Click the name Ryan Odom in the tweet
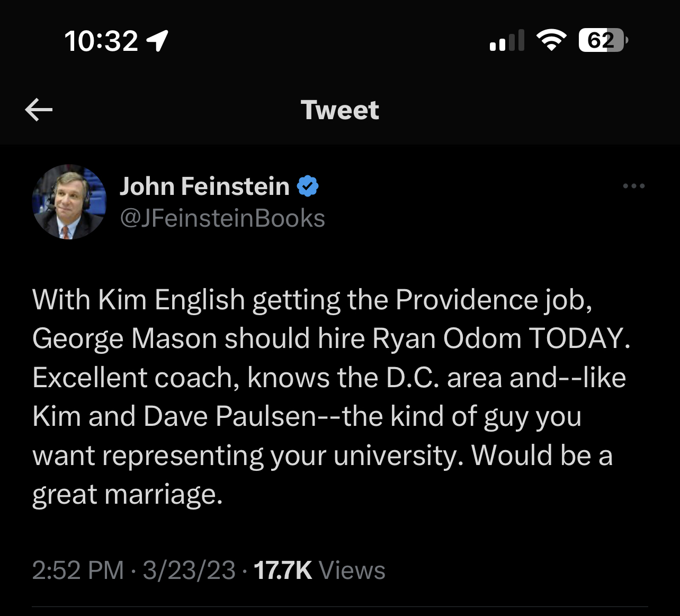Image resolution: width=680 pixels, height=616 pixels. click(x=447, y=338)
